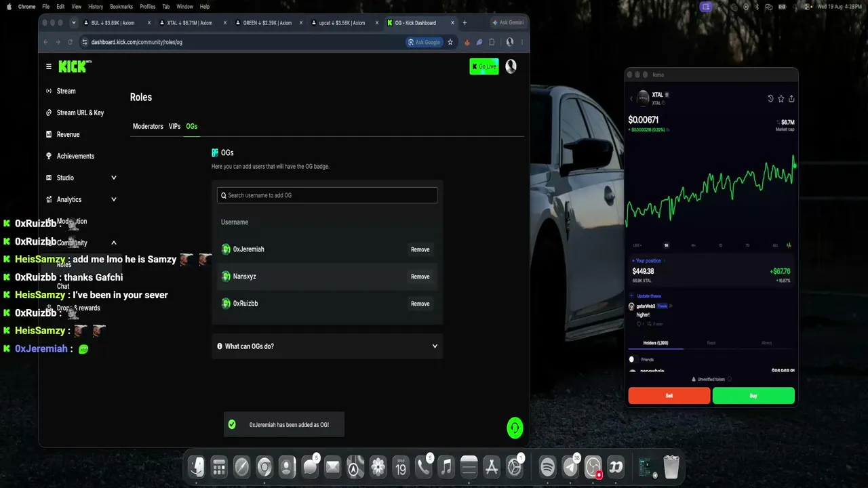Image resolution: width=868 pixels, height=488 pixels.
Task: Remove 0xRuizbb from OGs
Action: click(420, 304)
